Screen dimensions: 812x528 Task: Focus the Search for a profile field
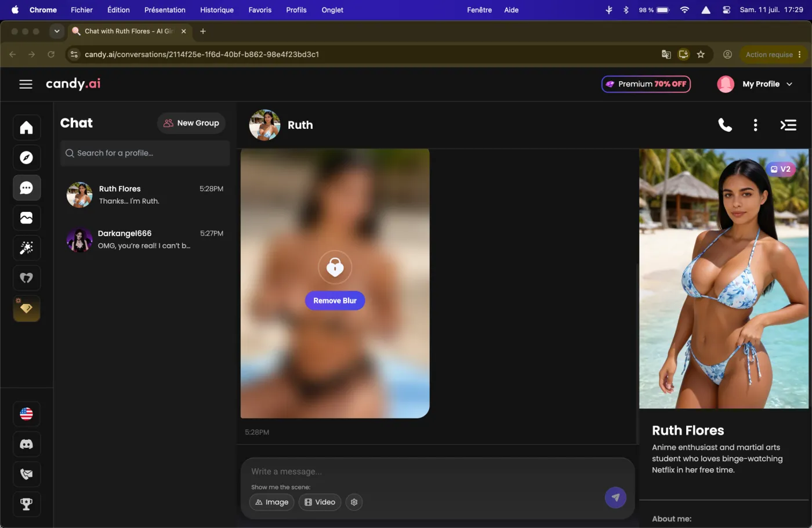click(145, 153)
